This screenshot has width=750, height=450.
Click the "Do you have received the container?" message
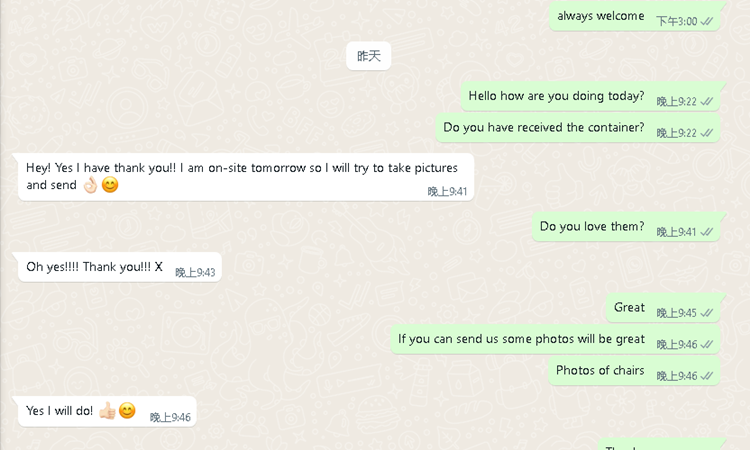(544, 128)
